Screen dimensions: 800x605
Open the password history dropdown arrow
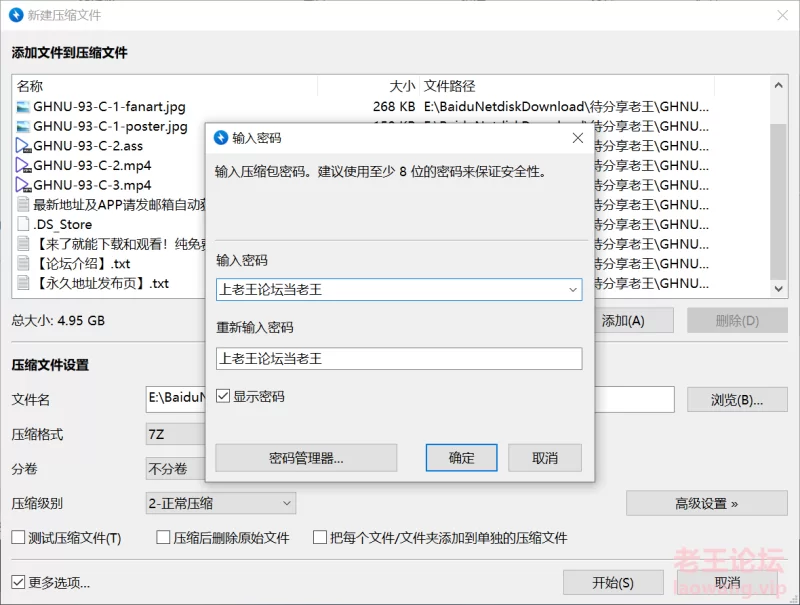pos(573,290)
